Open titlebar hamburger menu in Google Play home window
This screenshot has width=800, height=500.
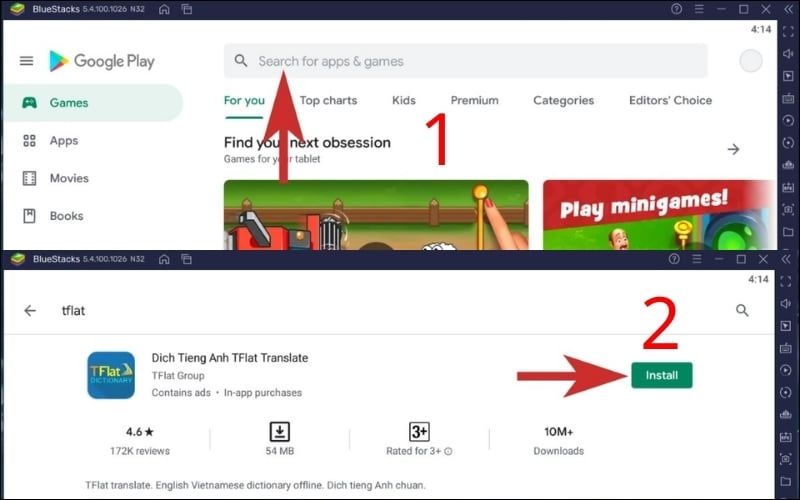click(x=699, y=9)
